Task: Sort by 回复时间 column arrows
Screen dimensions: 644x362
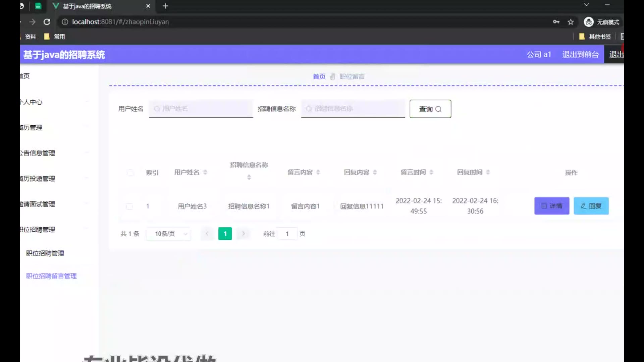Action: [488, 172]
